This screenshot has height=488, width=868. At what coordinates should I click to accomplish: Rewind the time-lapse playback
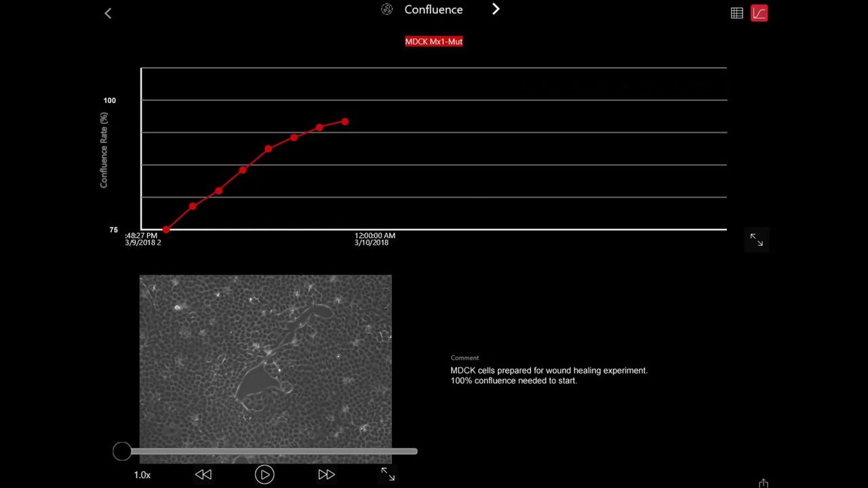coord(203,474)
